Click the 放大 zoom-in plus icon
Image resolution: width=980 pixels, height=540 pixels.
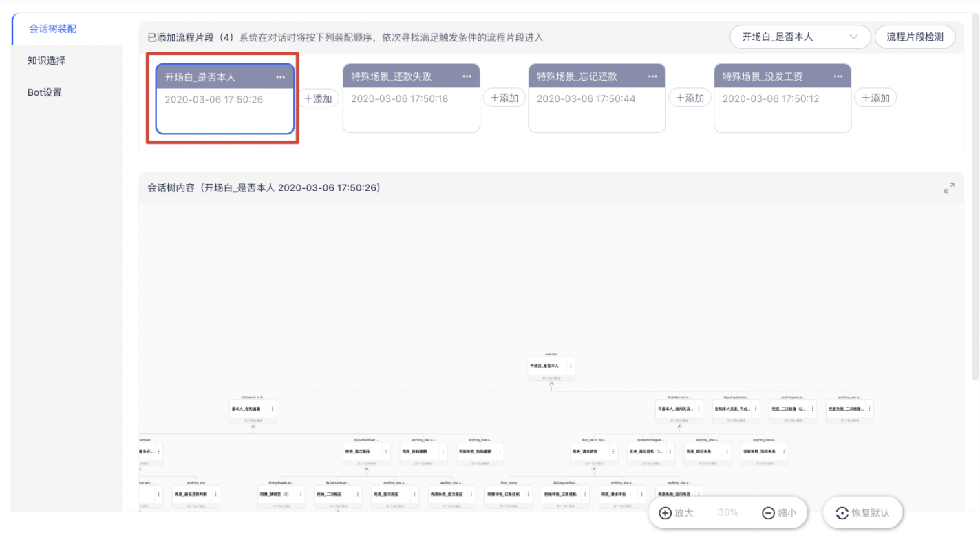[x=665, y=513]
